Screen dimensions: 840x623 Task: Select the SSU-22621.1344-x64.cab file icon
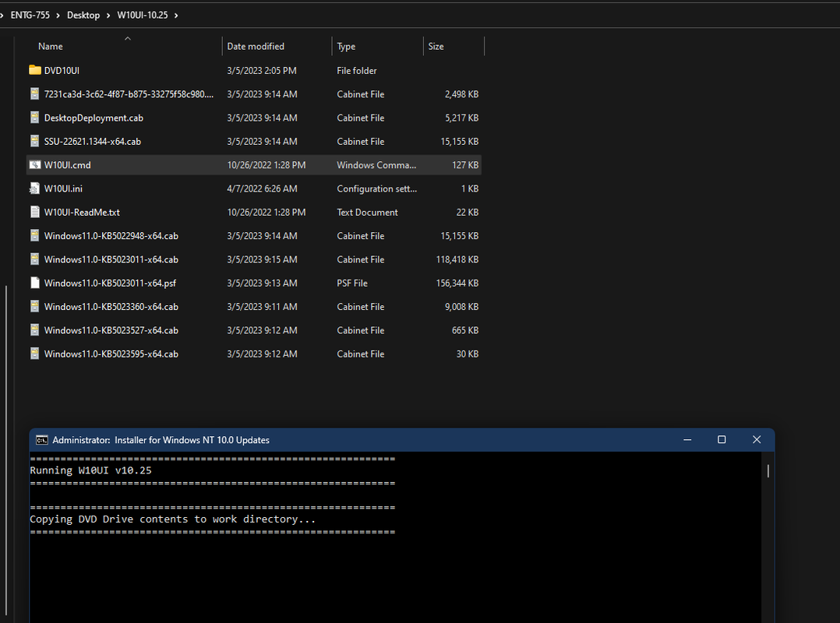pos(35,141)
